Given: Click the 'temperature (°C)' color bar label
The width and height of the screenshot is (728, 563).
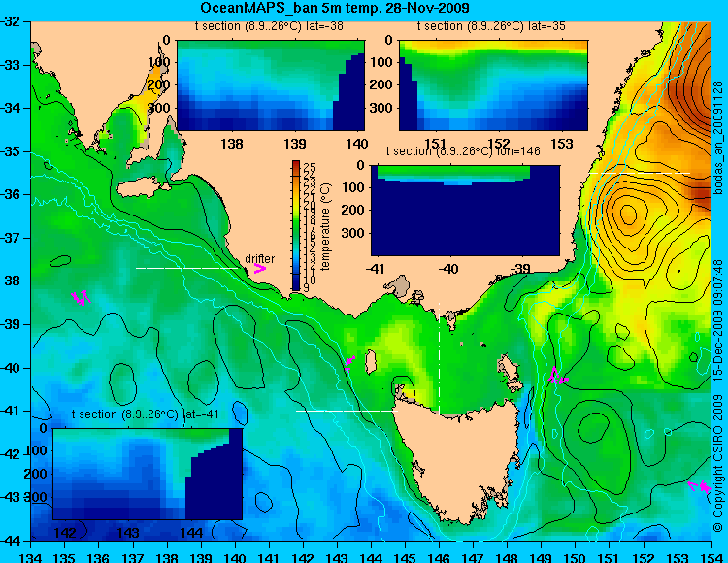Looking at the screenshot, I should tap(325, 226).
